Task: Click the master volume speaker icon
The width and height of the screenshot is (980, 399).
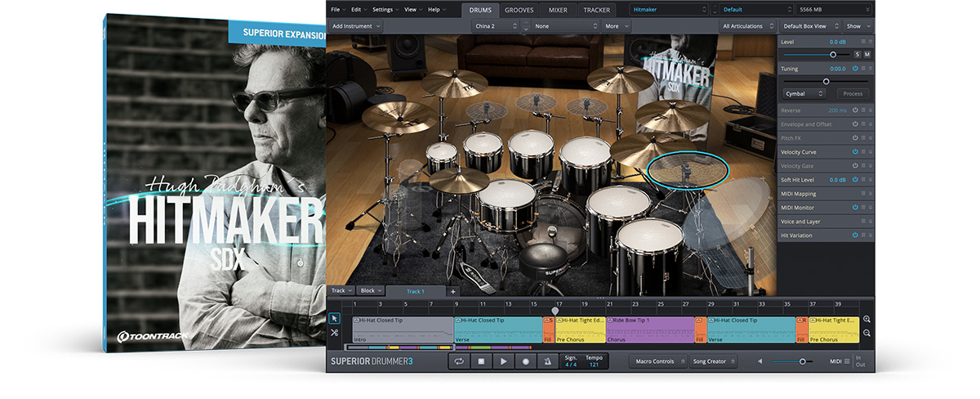Action: (x=760, y=361)
